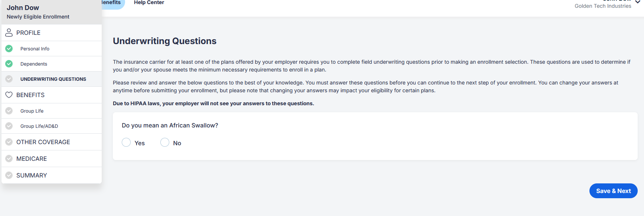644x216 pixels.
Task: Click gray status icon beside Group Life
Action: 9,111
